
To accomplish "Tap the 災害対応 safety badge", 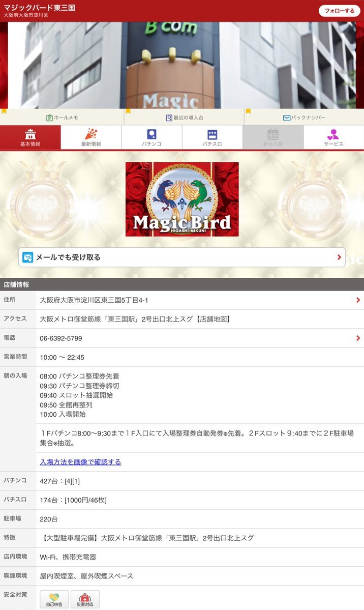I will [85, 599].
